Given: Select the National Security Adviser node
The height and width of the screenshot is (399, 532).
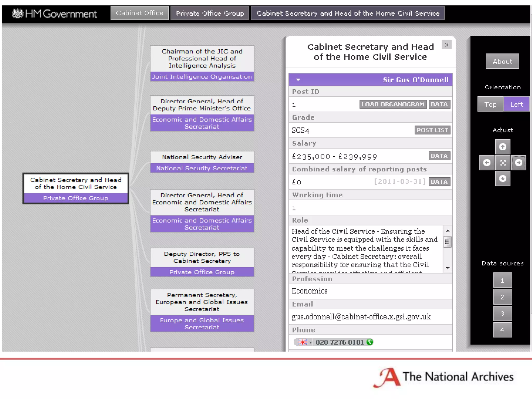Looking at the screenshot, I should coord(202,157).
